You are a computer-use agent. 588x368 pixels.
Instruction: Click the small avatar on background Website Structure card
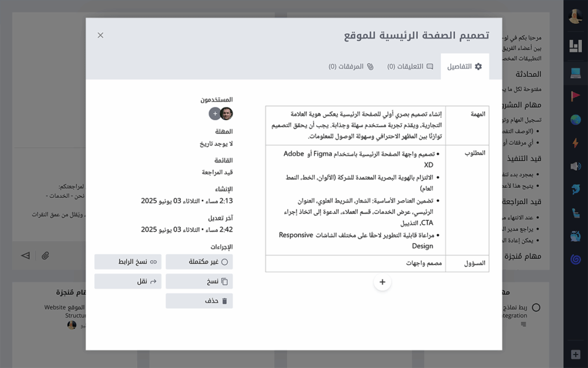tap(72, 325)
